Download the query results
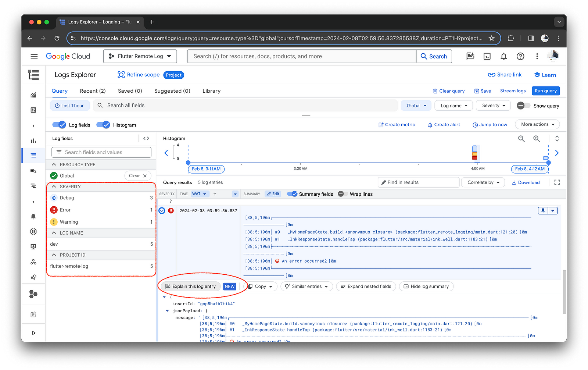The width and height of the screenshot is (588, 370). [526, 182]
